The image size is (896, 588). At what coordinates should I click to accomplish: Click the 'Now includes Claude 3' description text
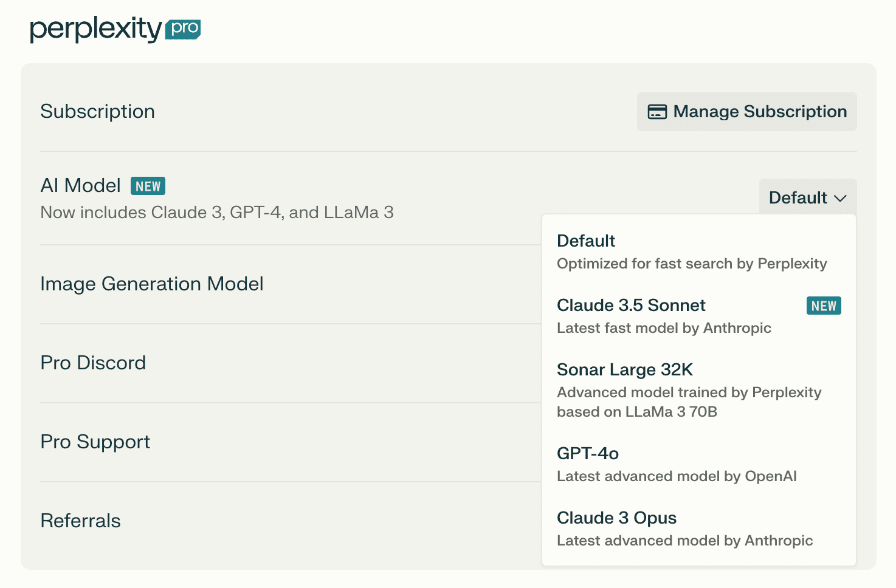click(216, 213)
